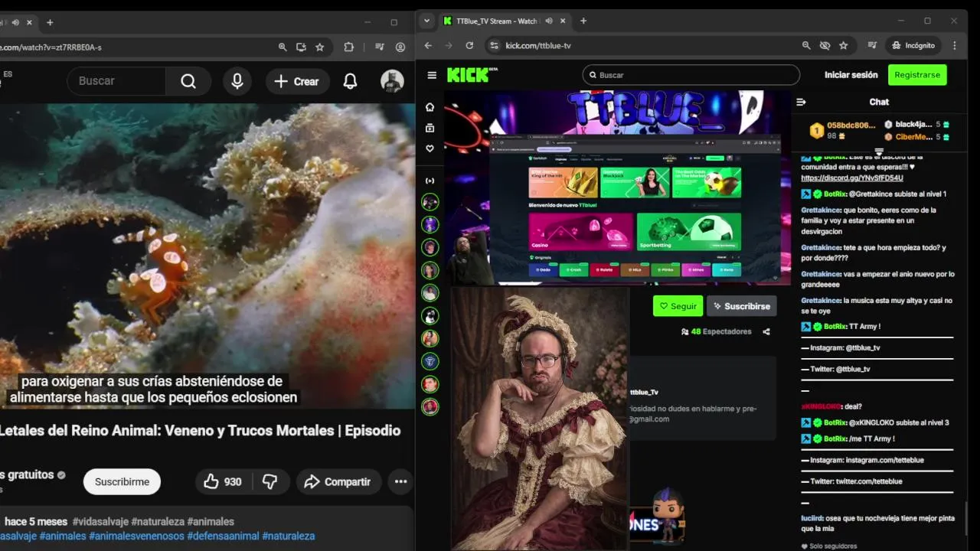This screenshot has width=980, height=551.
Task: Click the 058bdc806 top gifter entry
Action: point(842,130)
